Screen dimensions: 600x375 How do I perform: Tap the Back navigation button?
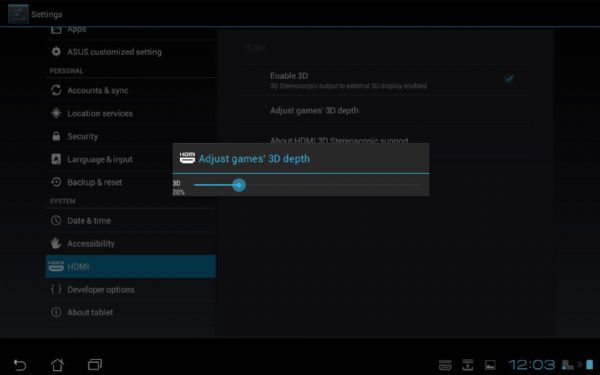pyautogui.click(x=20, y=365)
